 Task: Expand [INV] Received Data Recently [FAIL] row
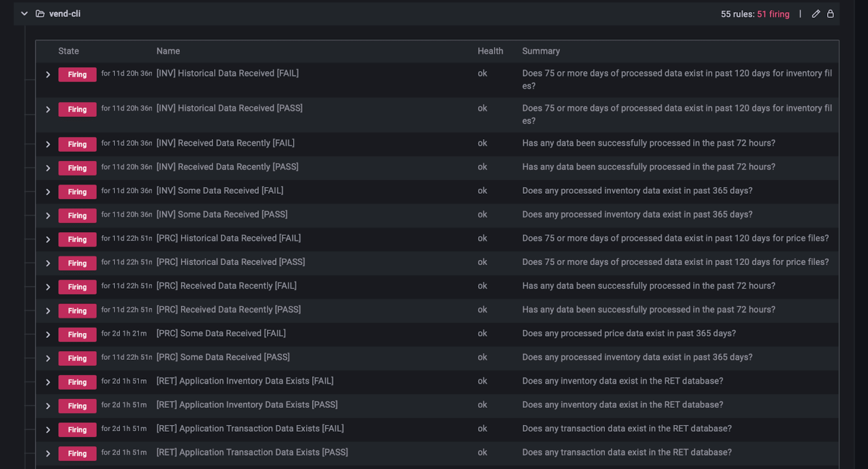coord(48,144)
